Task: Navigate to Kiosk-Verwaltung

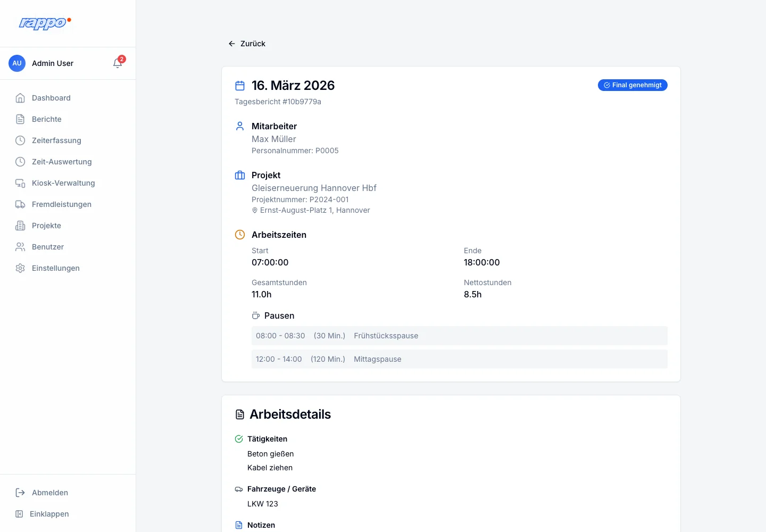Action: point(68,183)
